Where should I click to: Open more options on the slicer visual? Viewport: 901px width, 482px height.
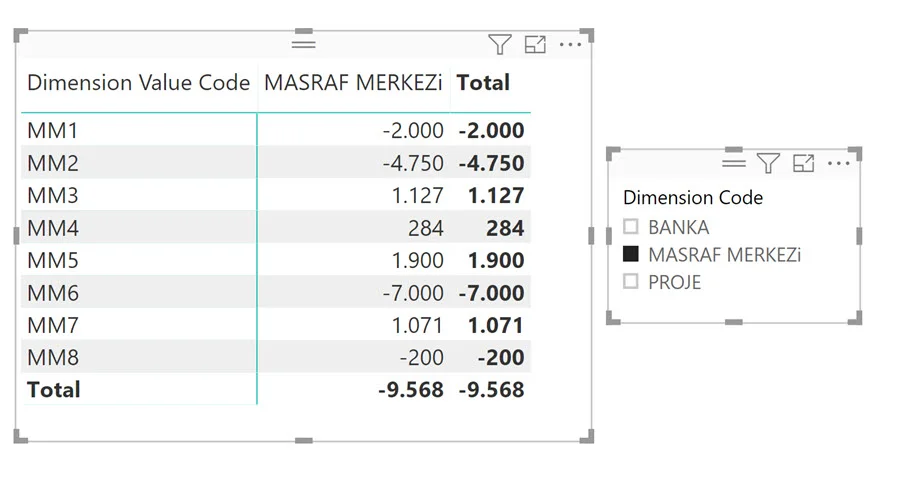point(838,163)
